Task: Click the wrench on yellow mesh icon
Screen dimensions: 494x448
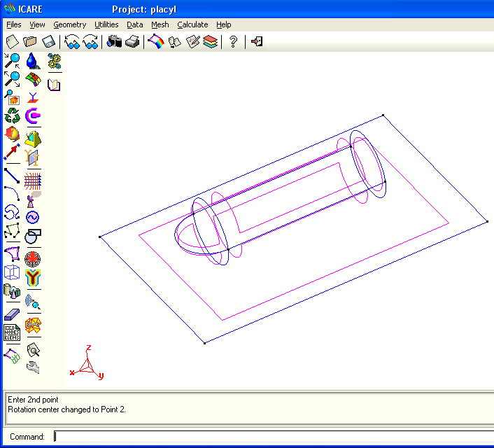Action: (33, 325)
